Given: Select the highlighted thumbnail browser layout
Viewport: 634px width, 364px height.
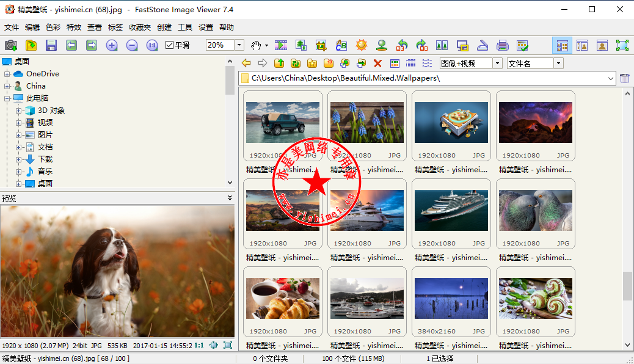Looking at the screenshot, I should [x=562, y=45].
